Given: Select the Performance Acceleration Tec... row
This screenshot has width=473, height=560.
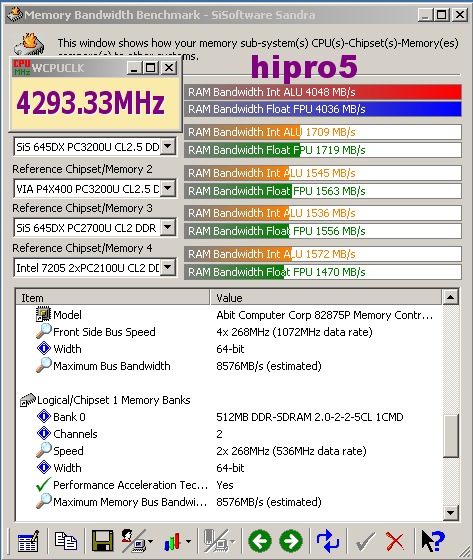Looking at the screenshot, I should (229, 485).
